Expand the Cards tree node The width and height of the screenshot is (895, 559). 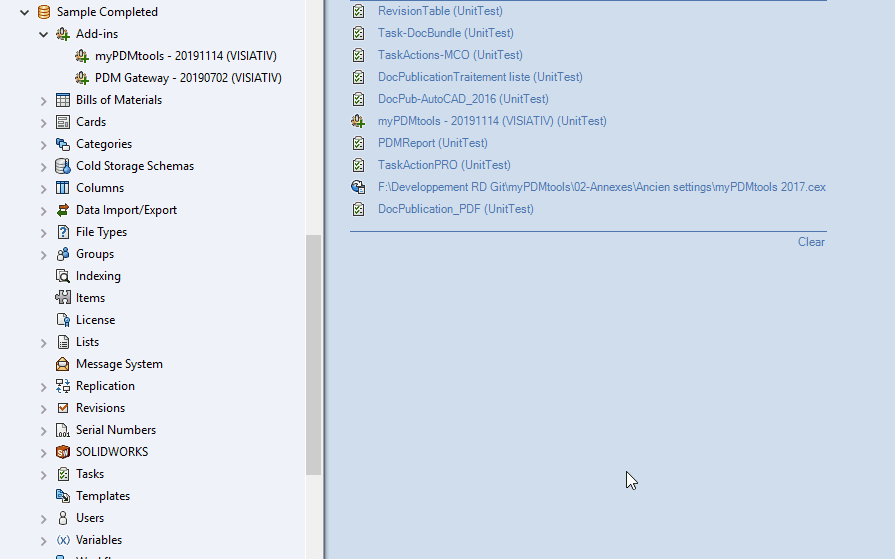point(44,122)
